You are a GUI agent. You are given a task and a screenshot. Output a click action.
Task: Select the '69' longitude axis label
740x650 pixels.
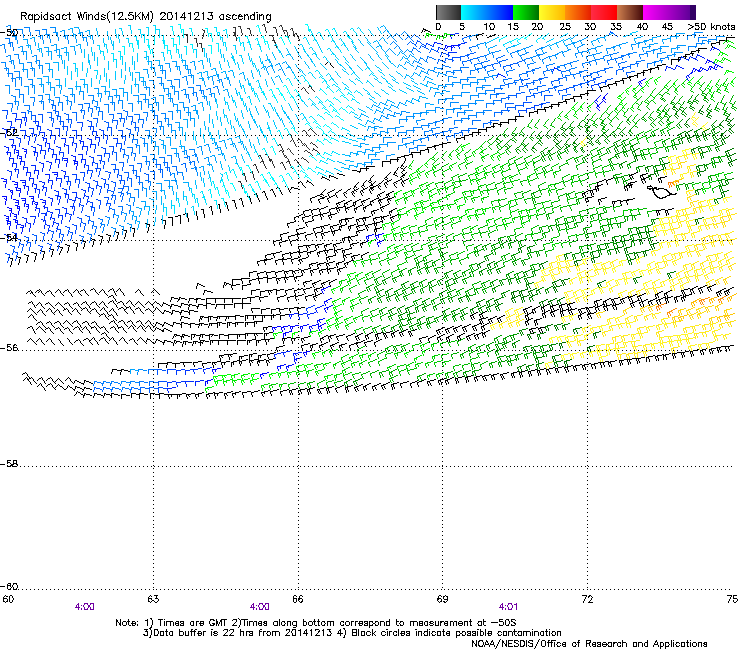point(442,599)
